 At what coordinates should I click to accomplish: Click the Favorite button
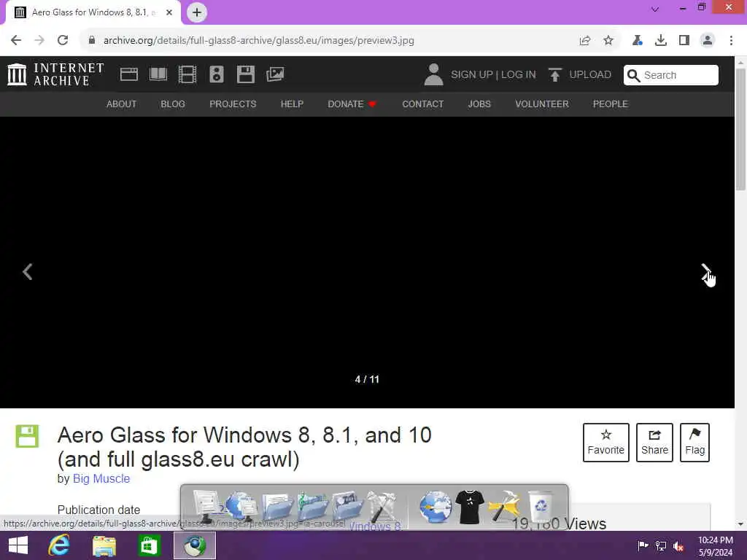606,443
